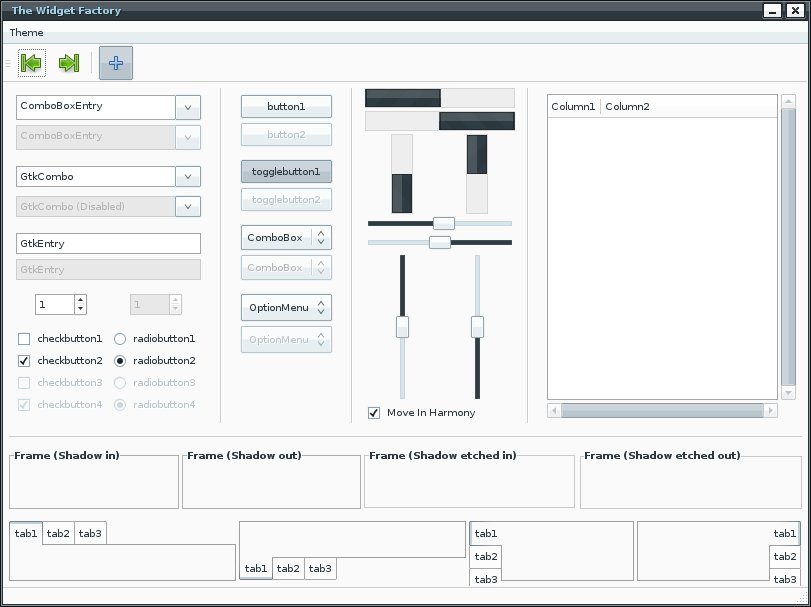The height and width of the screenshot is (607, 811).
Task: Click the top horizontal progress bar
Action: [440, 98]
